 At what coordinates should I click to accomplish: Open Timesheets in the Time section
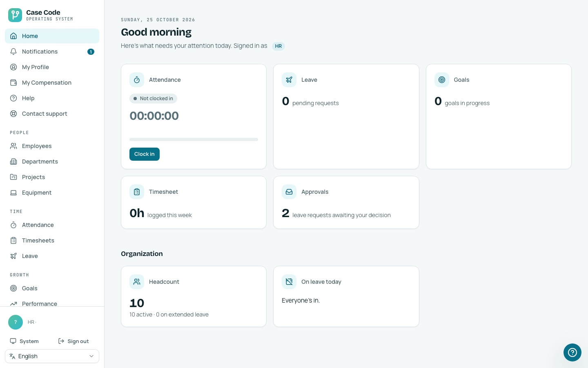[x=52, y=240]
